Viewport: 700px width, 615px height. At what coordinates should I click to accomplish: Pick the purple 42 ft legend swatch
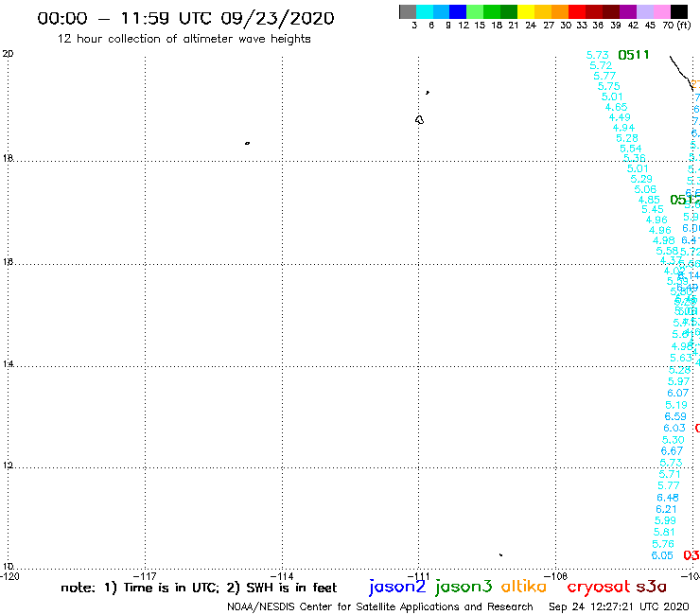pos(628,11)
